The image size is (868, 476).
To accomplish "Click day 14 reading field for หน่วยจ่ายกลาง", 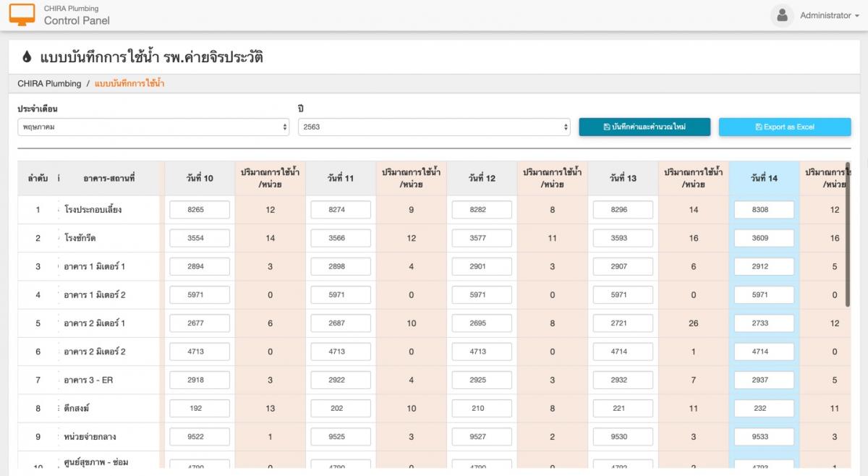I will [764, 437].
